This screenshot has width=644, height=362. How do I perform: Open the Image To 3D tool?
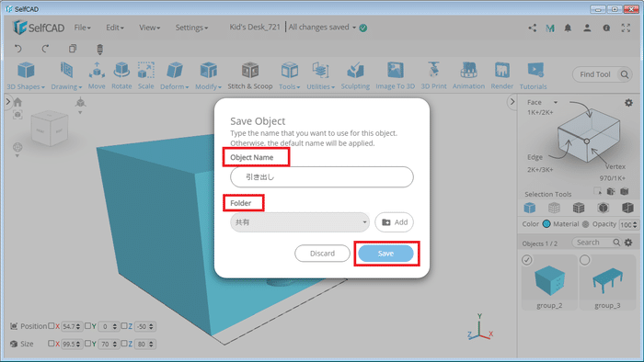pyautogui.click(x=395, y=76)
